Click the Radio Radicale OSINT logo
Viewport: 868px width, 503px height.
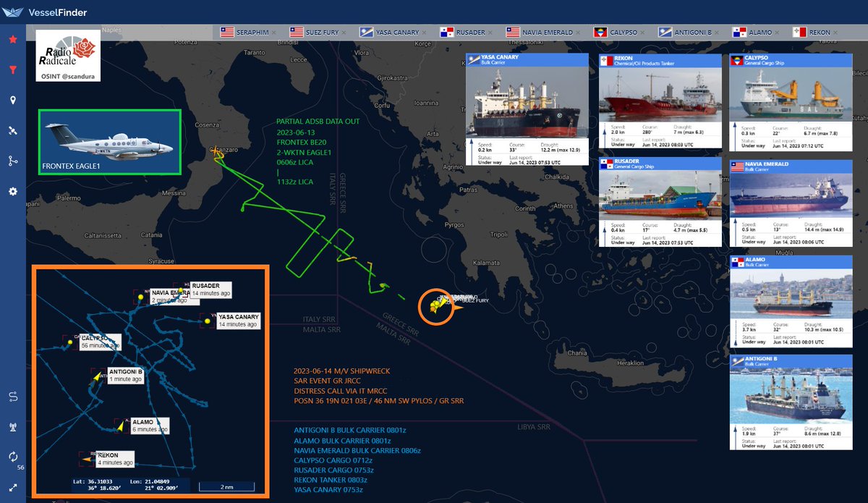pos(67,54)
